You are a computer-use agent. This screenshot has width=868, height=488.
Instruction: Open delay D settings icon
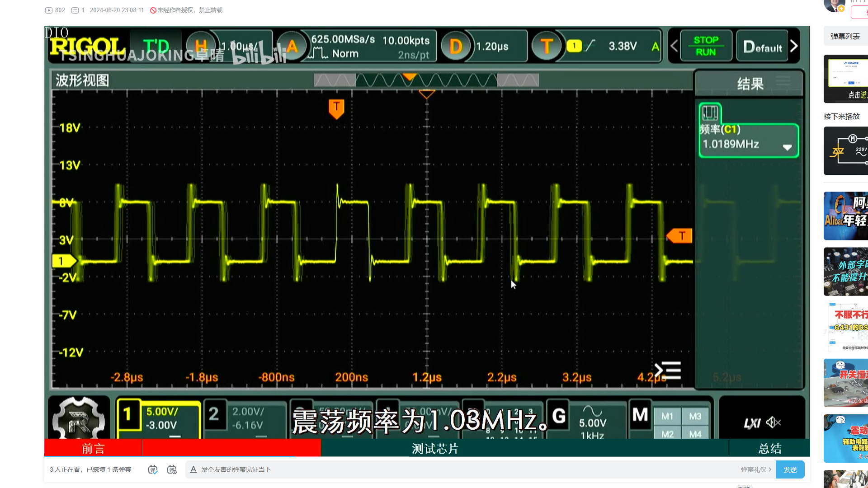456,46
